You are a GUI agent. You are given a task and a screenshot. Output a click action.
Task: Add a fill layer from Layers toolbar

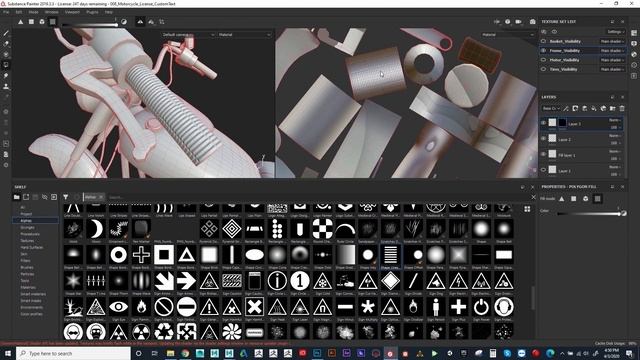(x=594, y=108)
